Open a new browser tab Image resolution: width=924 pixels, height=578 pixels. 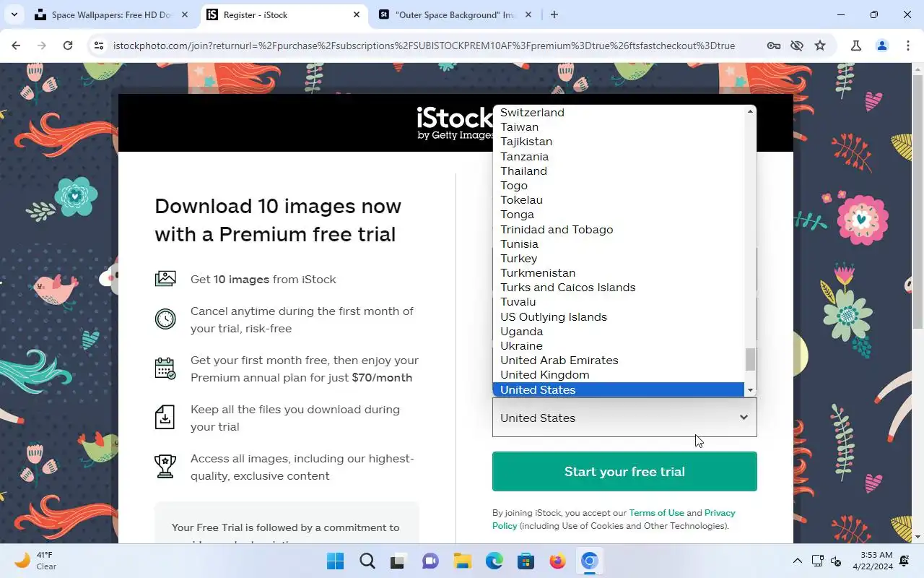[554, 14]
